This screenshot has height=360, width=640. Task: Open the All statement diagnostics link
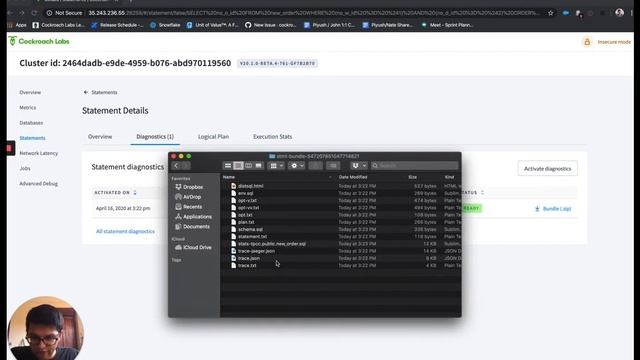[125, 231]
